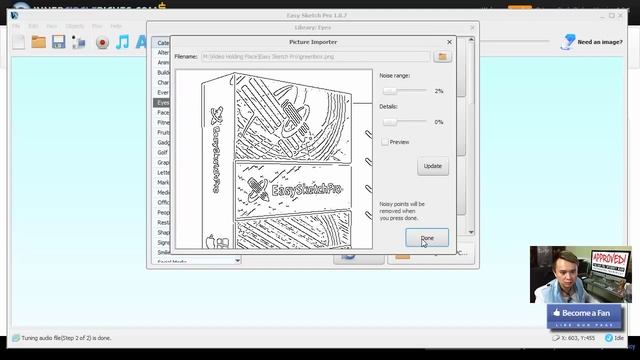Open the View menu
The image size is (640, 360).
(x=51, y=26)
